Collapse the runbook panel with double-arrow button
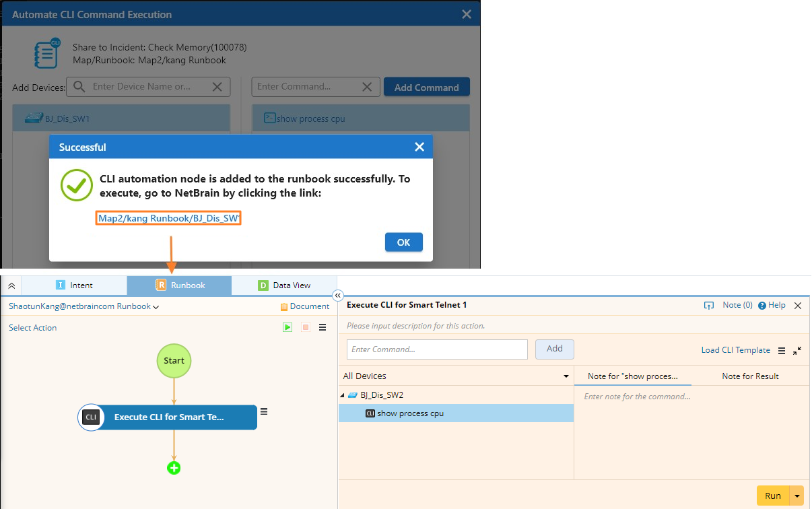This screenshot has height=509, width=812. click(338, 296)
